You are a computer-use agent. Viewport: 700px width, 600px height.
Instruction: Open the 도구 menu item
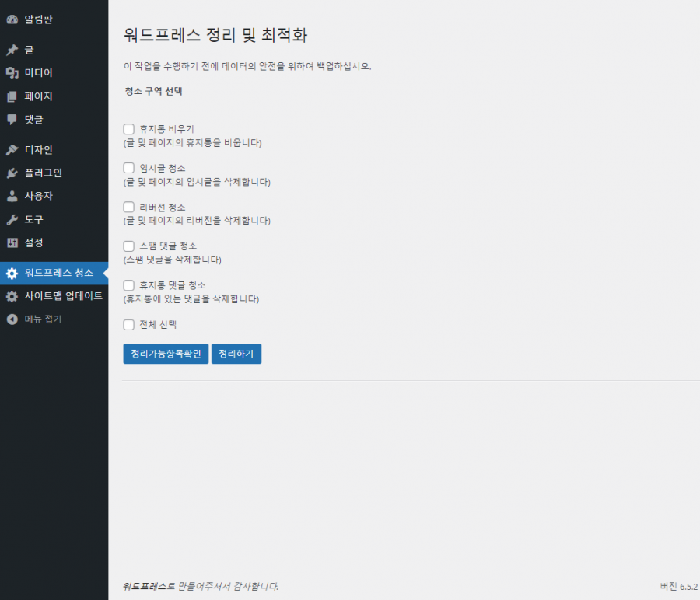54,219
